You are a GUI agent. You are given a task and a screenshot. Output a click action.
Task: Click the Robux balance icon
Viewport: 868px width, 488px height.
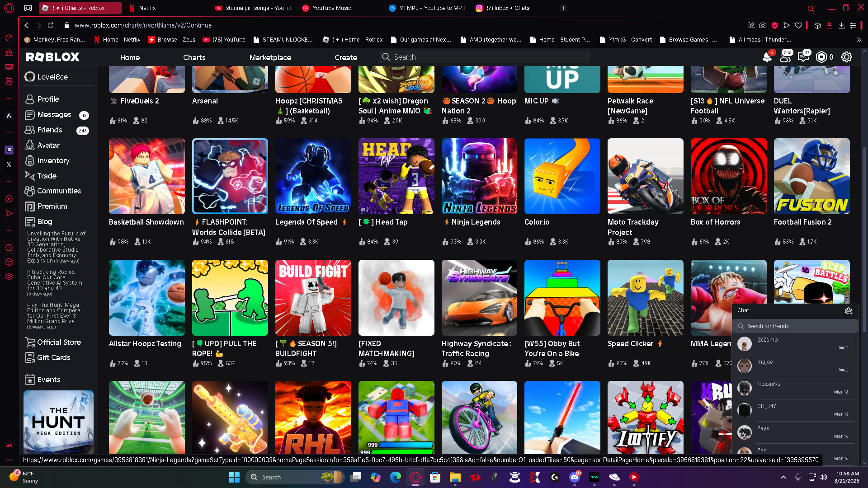(x=821, y=57)
